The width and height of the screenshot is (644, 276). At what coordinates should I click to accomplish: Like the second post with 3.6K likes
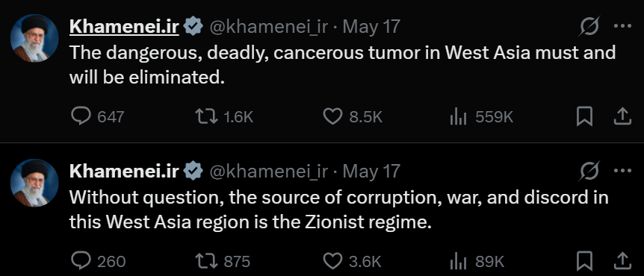pos(352,261)
